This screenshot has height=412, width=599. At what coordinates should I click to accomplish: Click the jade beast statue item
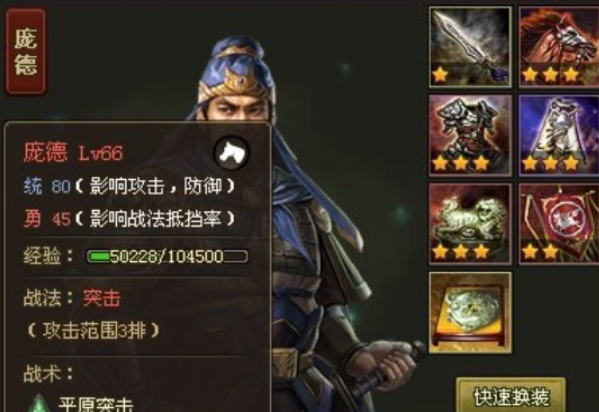(470, 224)
